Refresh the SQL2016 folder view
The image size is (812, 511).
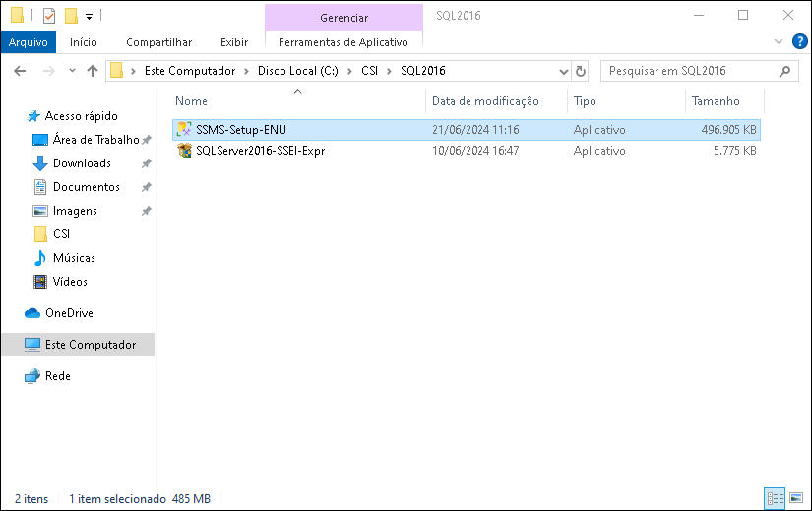(x=581, y=71)
